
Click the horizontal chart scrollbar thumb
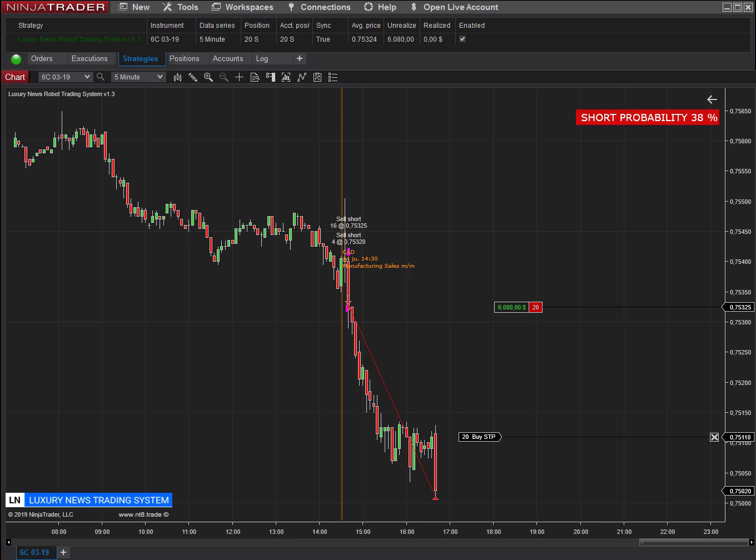click(x=694, y=542)
